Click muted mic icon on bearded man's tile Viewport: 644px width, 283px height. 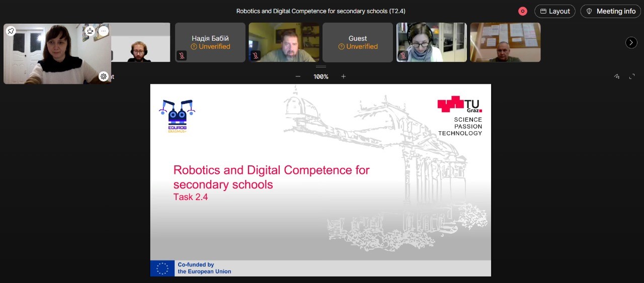256,55
